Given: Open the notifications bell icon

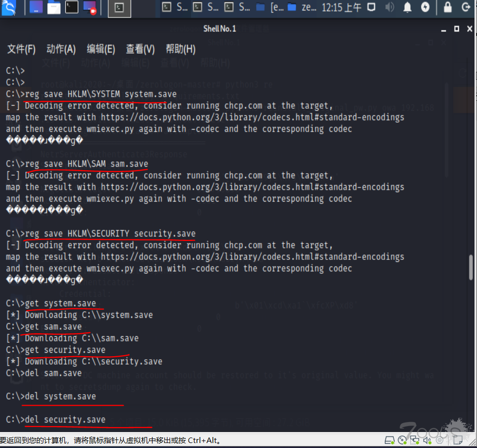Looking at the screenshot, I should pyautogui.click(x=407, y=7).
